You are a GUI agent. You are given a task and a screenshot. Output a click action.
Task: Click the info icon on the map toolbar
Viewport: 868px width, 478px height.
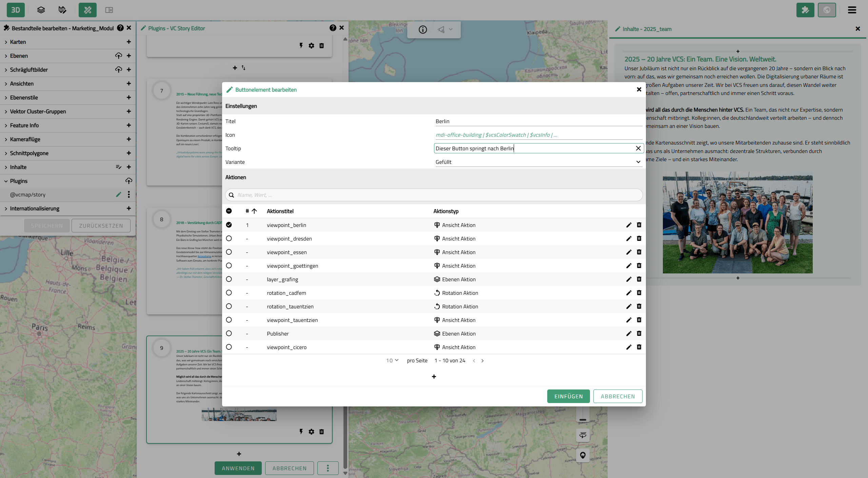click(423, 30)
